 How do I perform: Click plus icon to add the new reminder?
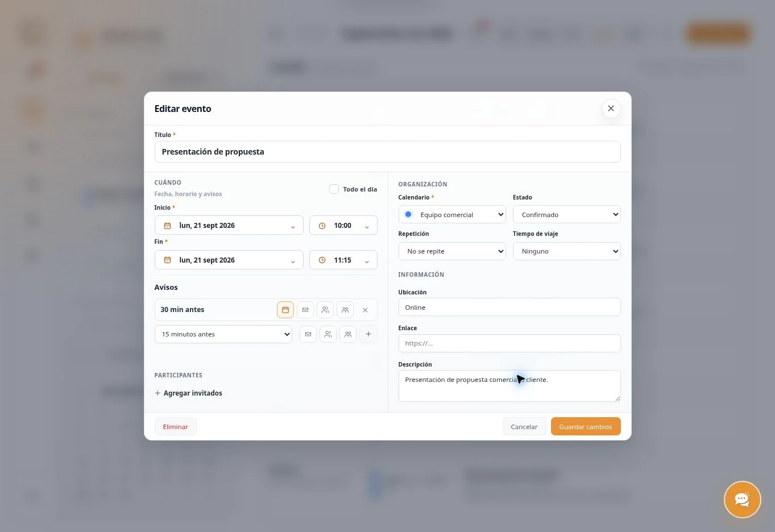pyautogui.click(x=368, y=334)
